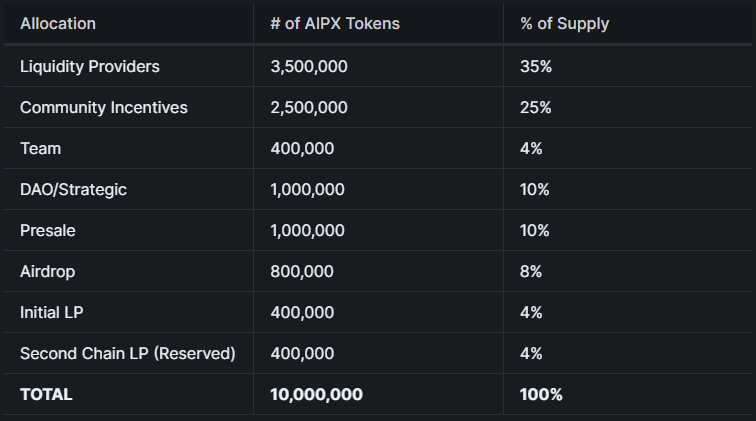Select the 35% supply cell
Screen dimensions: 756x421
tap(536, 67)
